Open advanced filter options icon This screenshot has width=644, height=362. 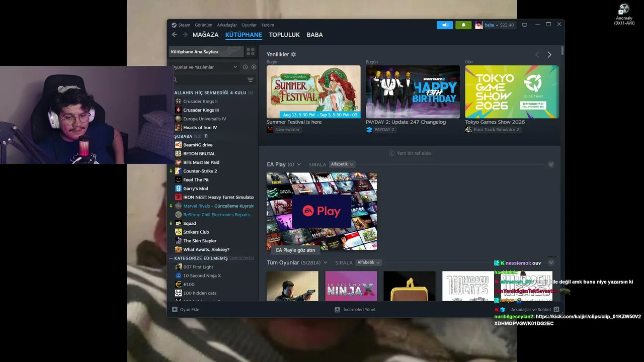[x=251, y=80]
